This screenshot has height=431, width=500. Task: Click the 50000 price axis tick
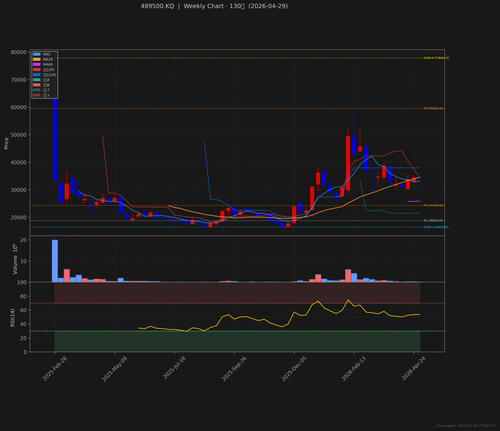click(19, 135)
